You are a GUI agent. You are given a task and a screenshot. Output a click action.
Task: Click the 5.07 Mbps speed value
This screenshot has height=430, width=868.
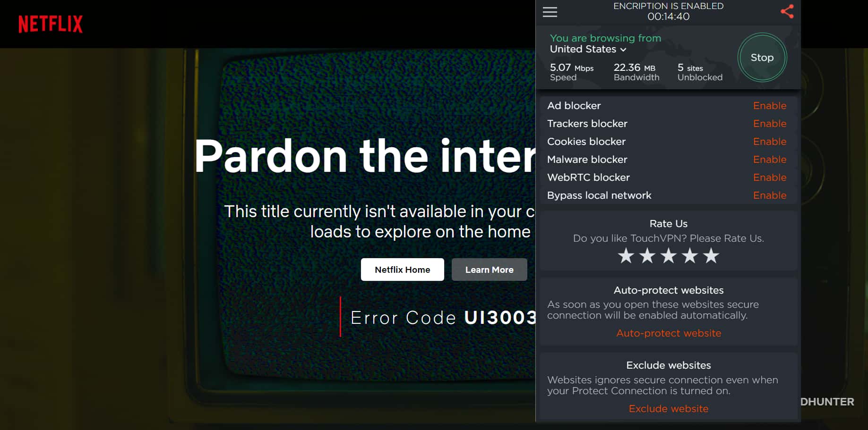[572, 67]
